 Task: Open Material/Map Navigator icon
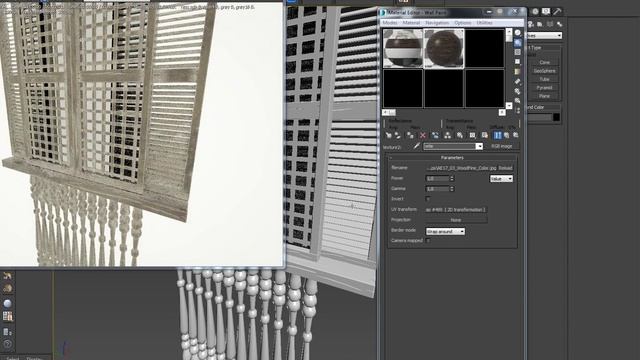[518, 110]
